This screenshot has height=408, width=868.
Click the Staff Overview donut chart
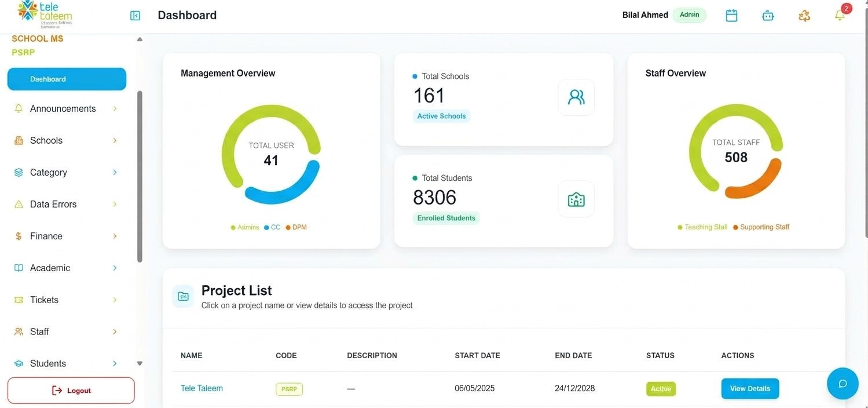click(x=736, y=152)
